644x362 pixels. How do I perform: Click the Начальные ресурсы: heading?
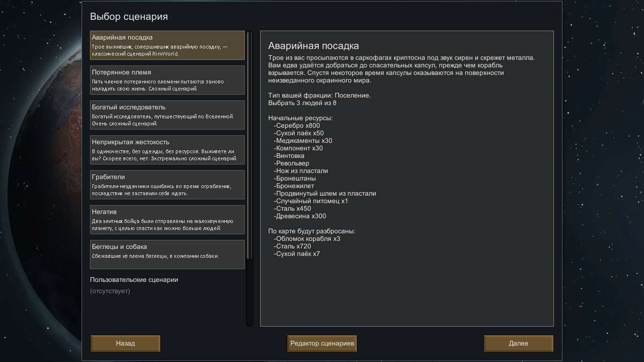pyautogui.click(x=300, y=118)
